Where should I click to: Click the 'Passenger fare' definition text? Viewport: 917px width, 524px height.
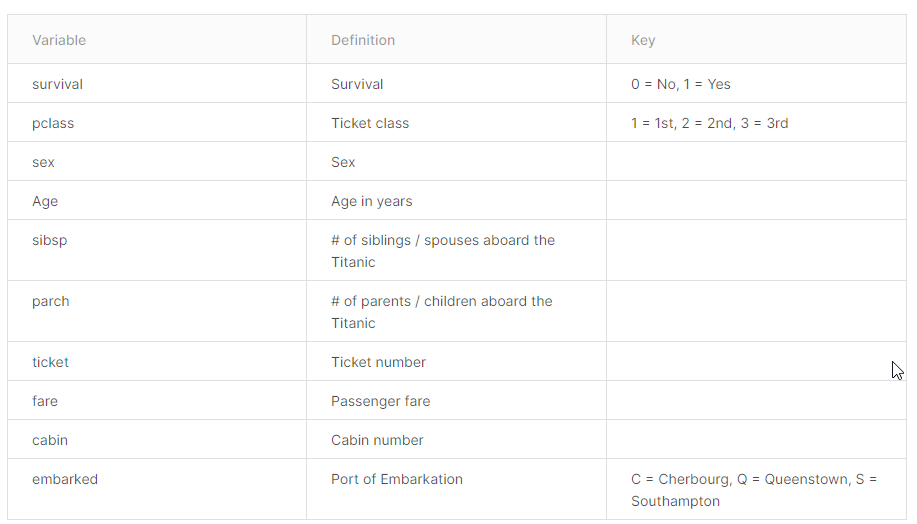coord(381,401)
